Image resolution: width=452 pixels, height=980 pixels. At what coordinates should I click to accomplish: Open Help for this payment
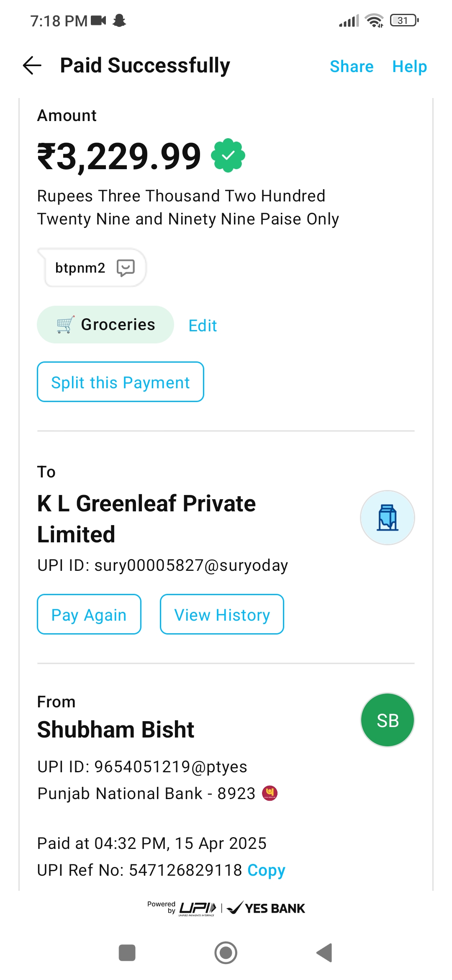[409, 67]
